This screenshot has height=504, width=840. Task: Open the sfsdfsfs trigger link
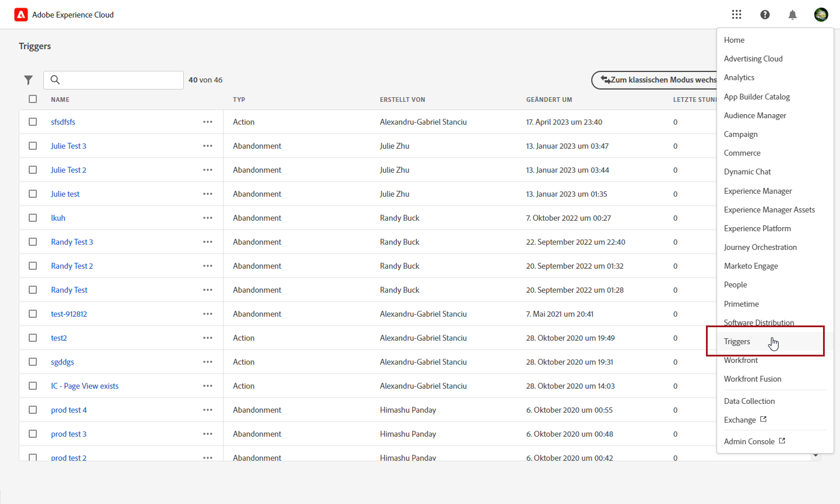(x=63, y=122)
